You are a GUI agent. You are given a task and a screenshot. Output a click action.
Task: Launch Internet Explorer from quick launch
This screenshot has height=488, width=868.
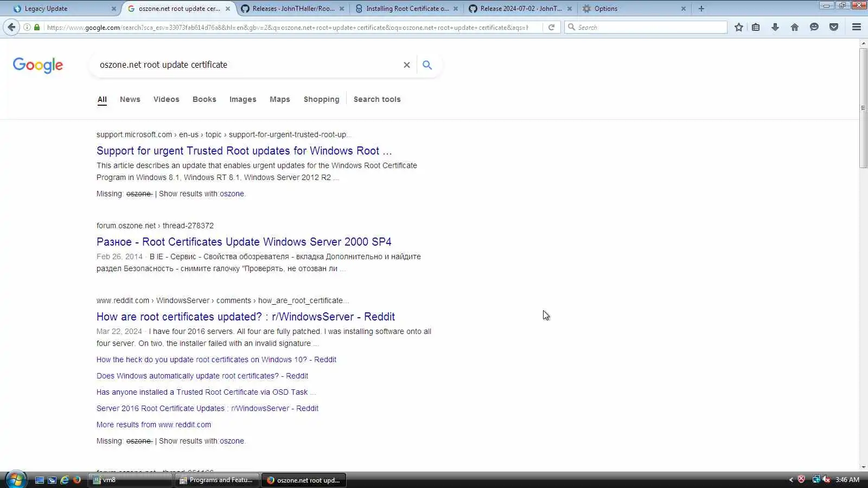(x=65, y=480)
